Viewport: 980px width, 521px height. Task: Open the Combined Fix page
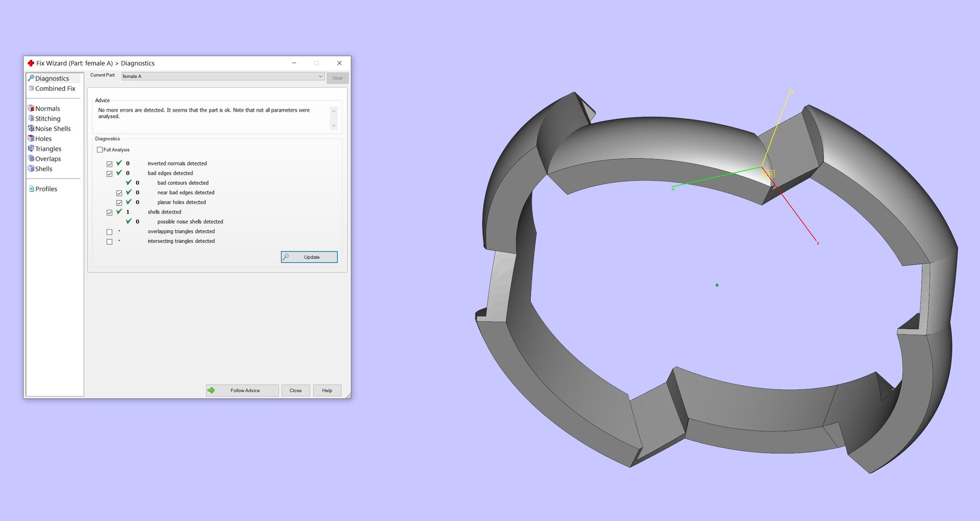point(55,89)
